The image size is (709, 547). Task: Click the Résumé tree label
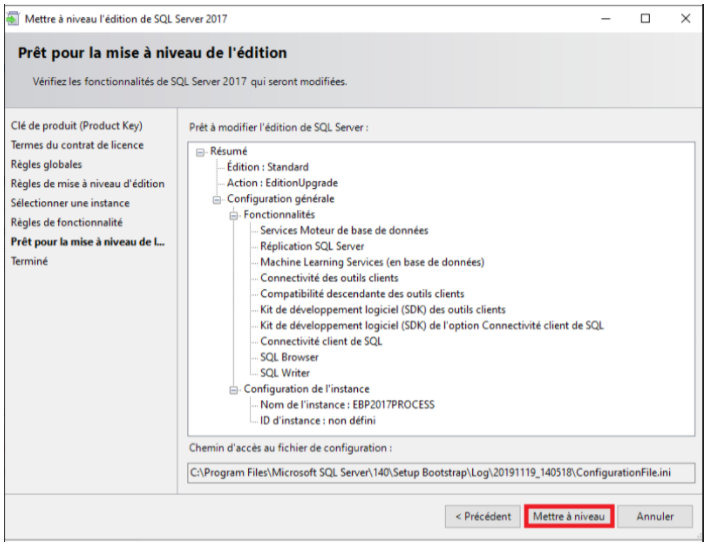[x=229, y=151]
